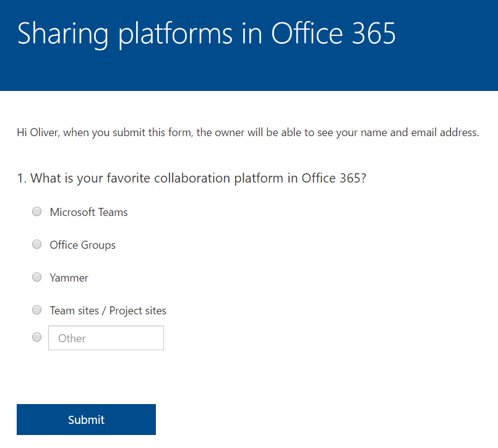Click the Sharing platforms in Office 365 title

[x=207, y=34]
